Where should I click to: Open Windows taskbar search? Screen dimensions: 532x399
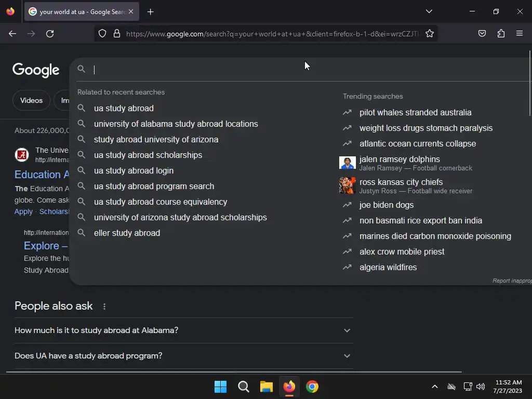click(243, 387)
